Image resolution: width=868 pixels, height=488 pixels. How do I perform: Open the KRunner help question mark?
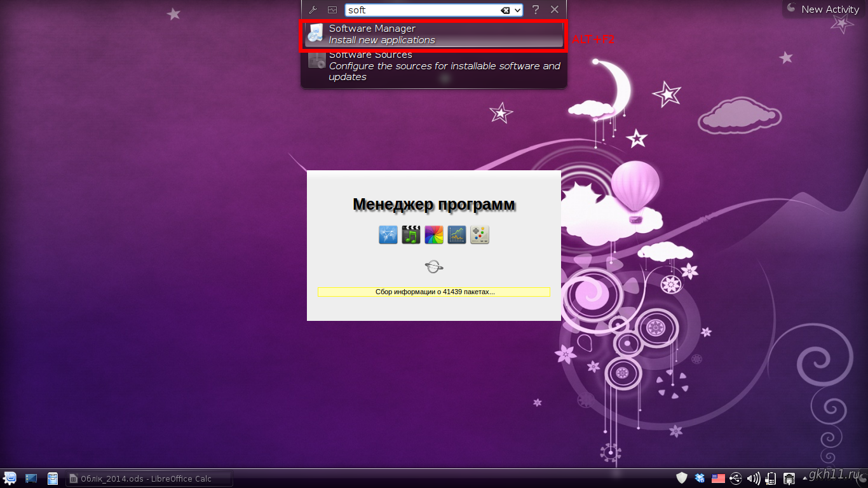(536, 10)
